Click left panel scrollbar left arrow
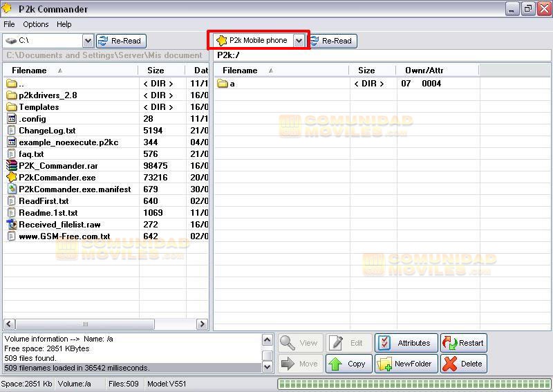 [x=9, y=324]
